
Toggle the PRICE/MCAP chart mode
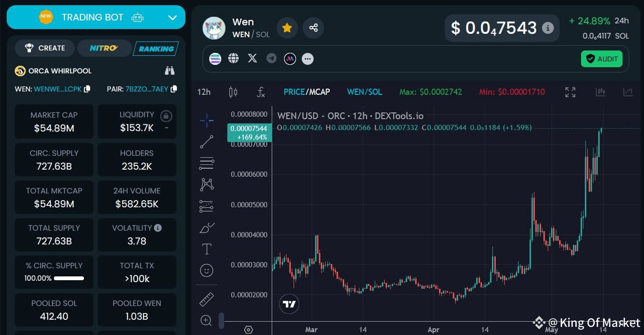click(x=307, y=92)
